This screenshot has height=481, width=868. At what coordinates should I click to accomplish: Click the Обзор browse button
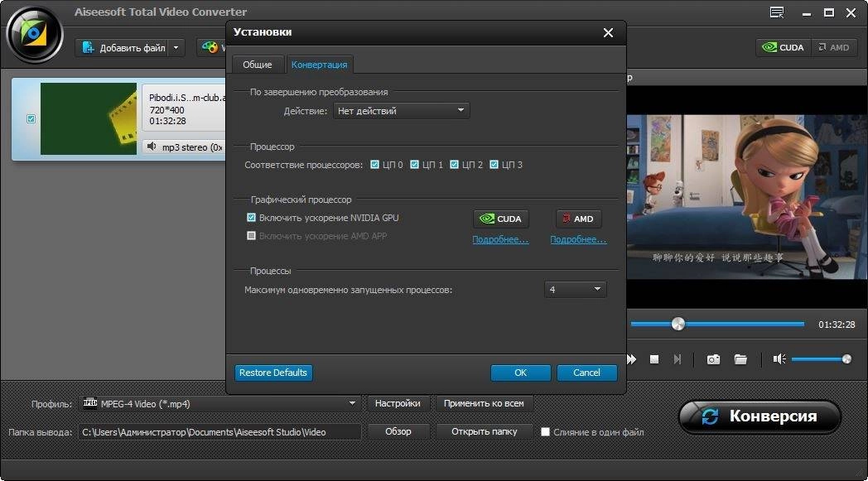tap(398, 431)
